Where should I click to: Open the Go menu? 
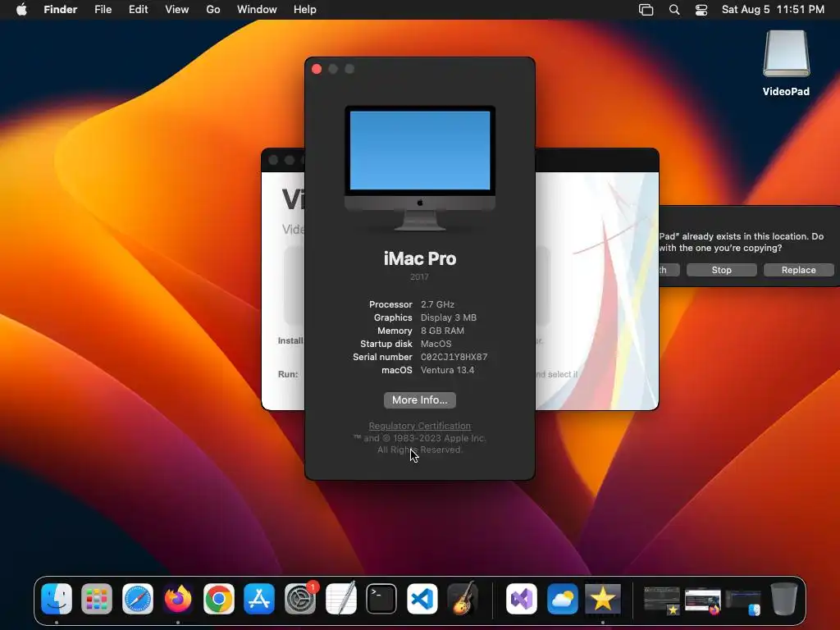click(213, 10)
